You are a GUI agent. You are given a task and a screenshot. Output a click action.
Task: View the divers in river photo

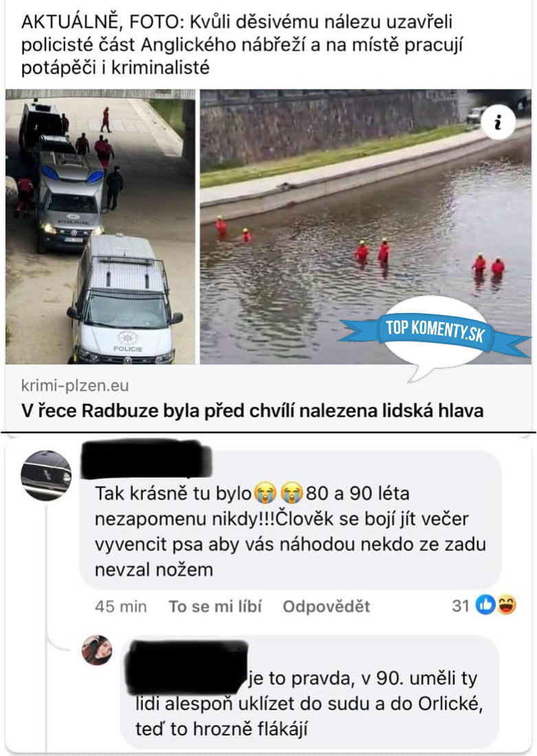(365, 226)
